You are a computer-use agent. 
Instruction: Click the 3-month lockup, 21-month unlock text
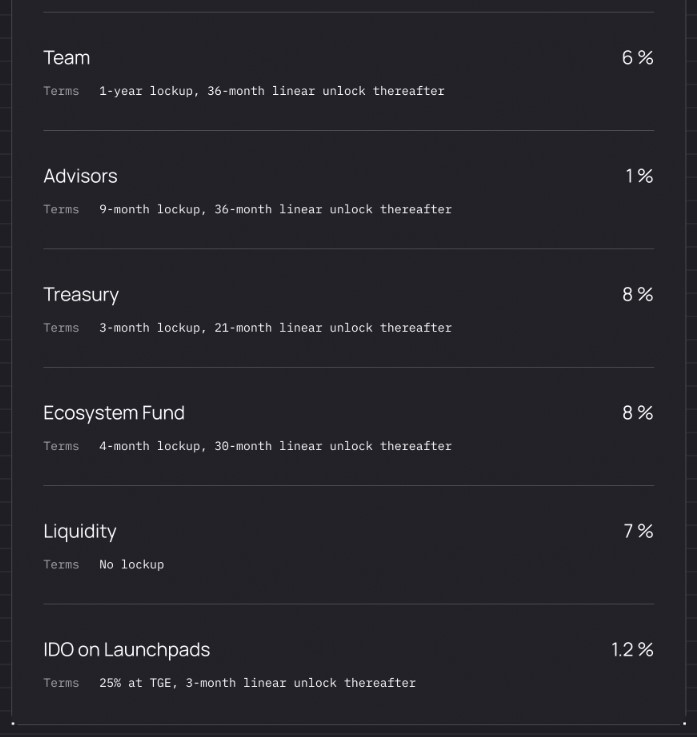(x=275, y=328)
